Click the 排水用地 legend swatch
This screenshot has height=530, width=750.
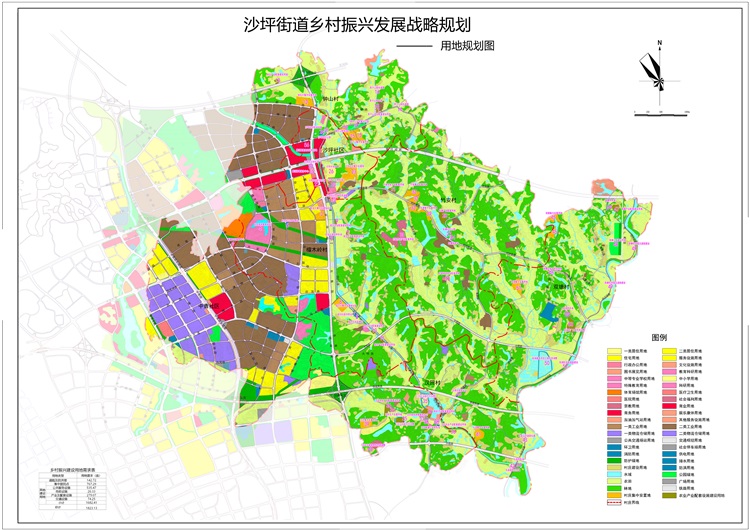(x=669, y=461)
